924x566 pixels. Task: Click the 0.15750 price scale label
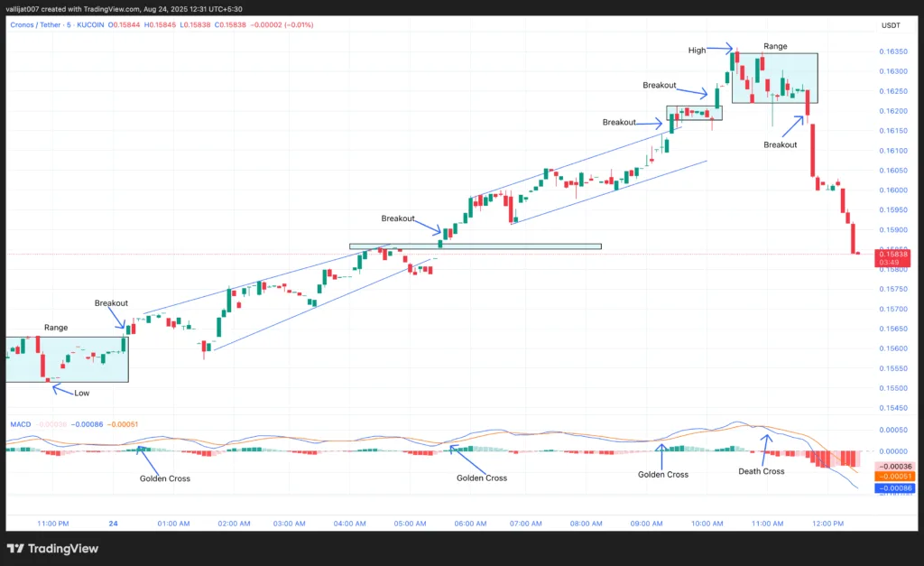[x=892, y=289]
